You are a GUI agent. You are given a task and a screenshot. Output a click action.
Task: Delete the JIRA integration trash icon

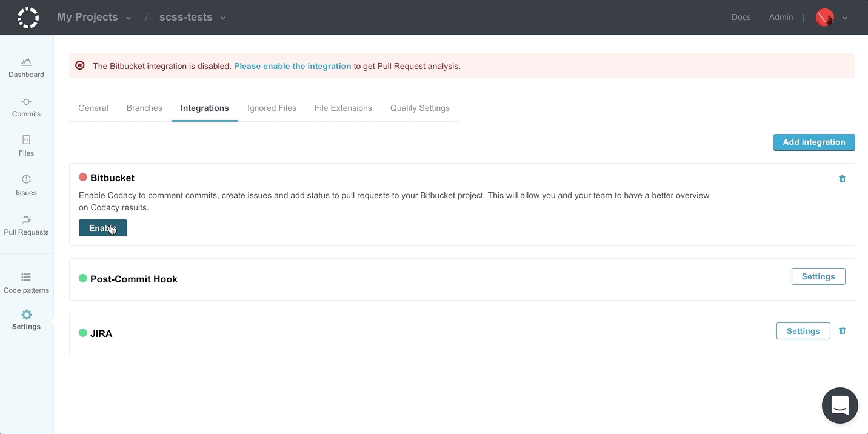[842, 331]
